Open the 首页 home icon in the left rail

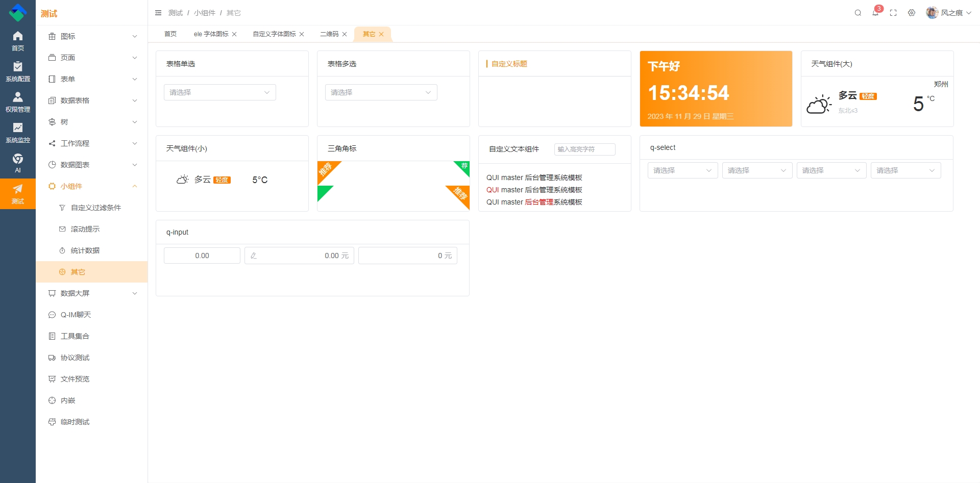[18, 36]
